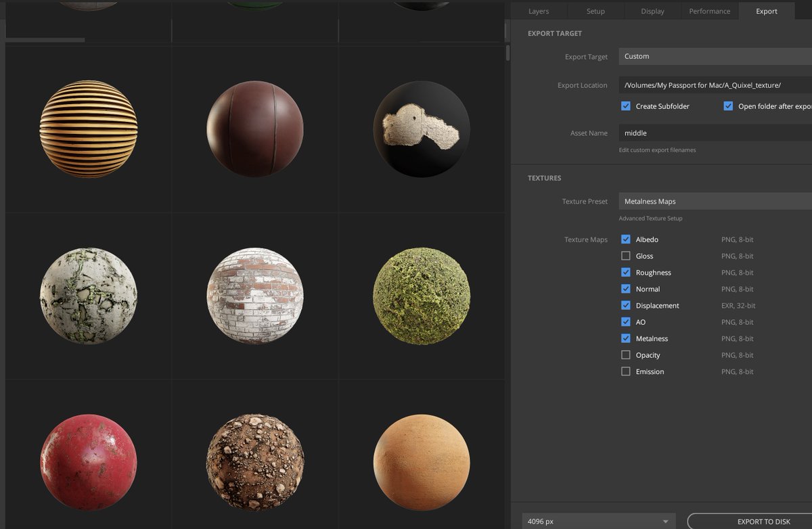Screen dimensions: 812x529
Task: Uncheck the Albedo texture map
Action: (626, 239)
